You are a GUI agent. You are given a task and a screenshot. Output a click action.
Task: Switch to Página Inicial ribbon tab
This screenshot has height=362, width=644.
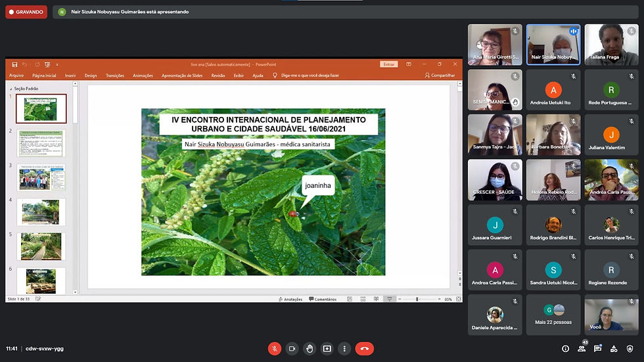point(44,76)
